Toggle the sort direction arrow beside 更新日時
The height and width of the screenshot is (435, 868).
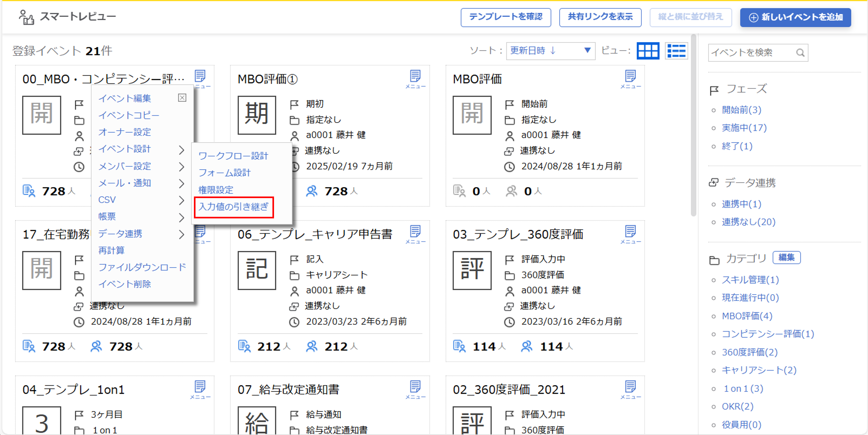click(553, 51)
